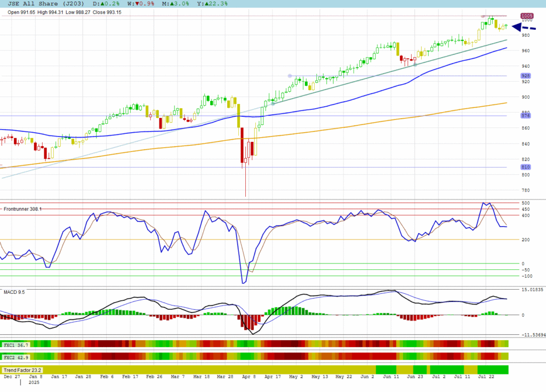
Task: Click the FXC2 42.9 label
Action: coord(15,357)
